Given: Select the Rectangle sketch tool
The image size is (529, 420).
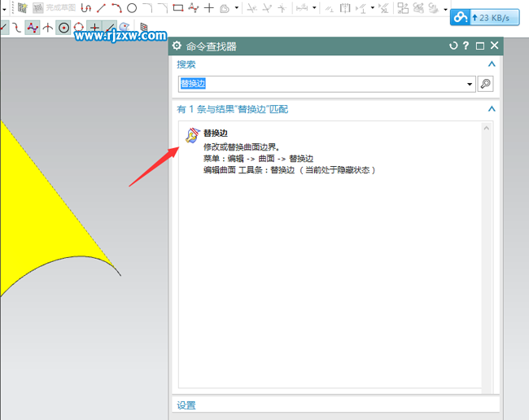Looking at the screenshot, I should point(178,8).
